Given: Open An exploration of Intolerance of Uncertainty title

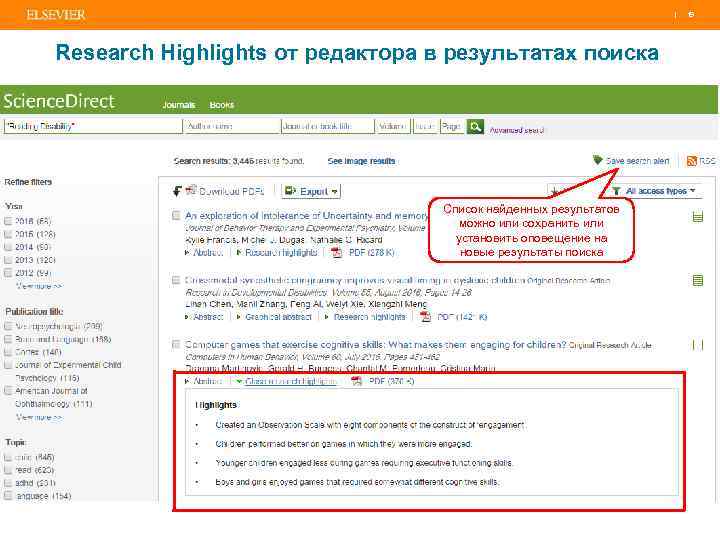Looking at the screenshot, I should pos(306,215).
